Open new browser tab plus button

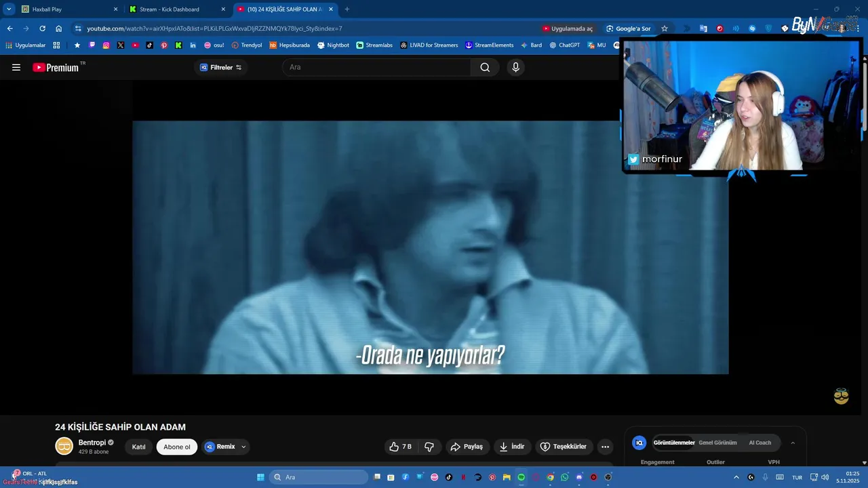coord(347,9)
